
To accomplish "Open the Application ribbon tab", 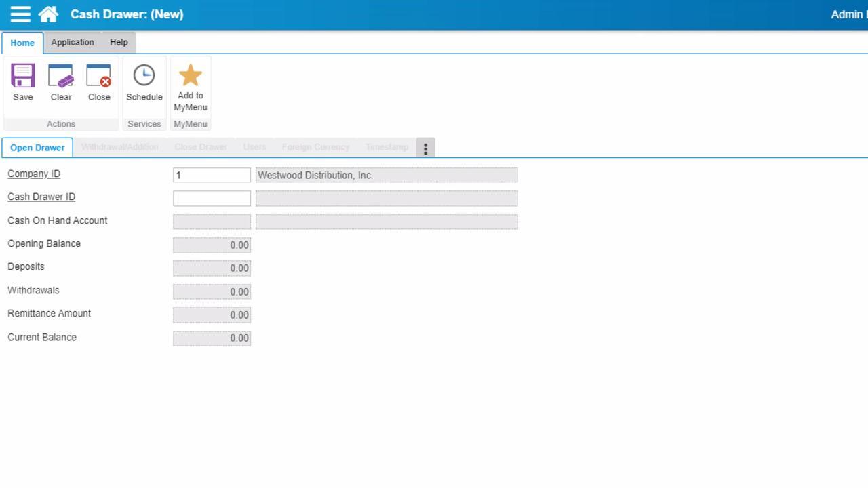I will point(73,42).
